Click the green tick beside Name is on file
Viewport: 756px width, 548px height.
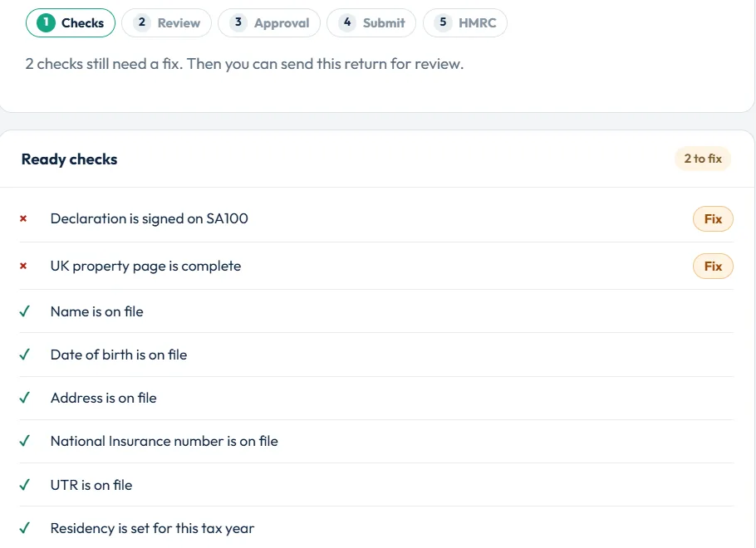(25, 311)
